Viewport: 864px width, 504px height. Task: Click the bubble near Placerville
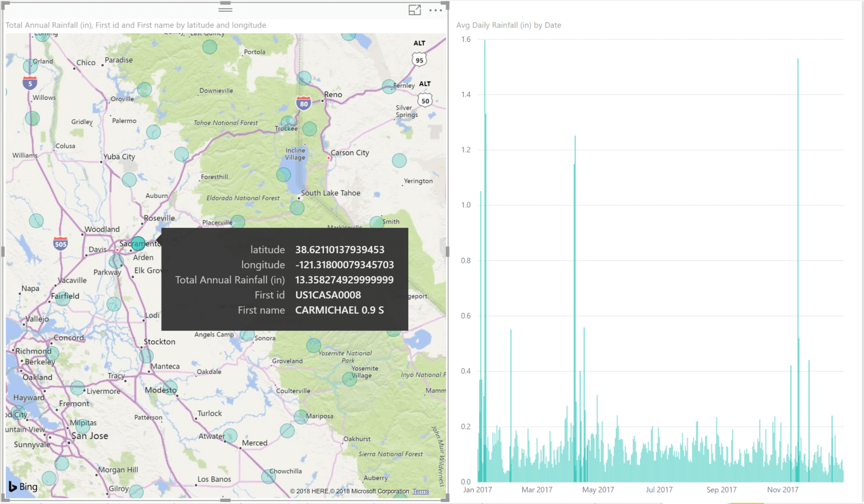(238, 222)
